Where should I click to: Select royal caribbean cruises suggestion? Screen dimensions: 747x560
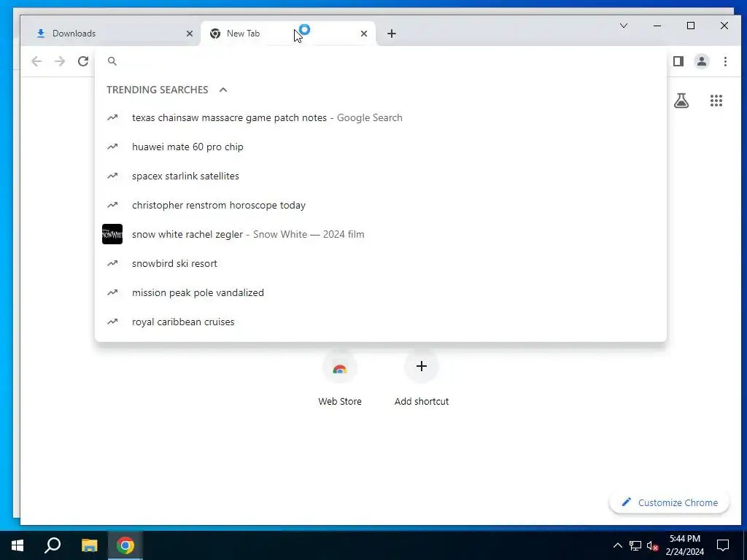[381, 322]
